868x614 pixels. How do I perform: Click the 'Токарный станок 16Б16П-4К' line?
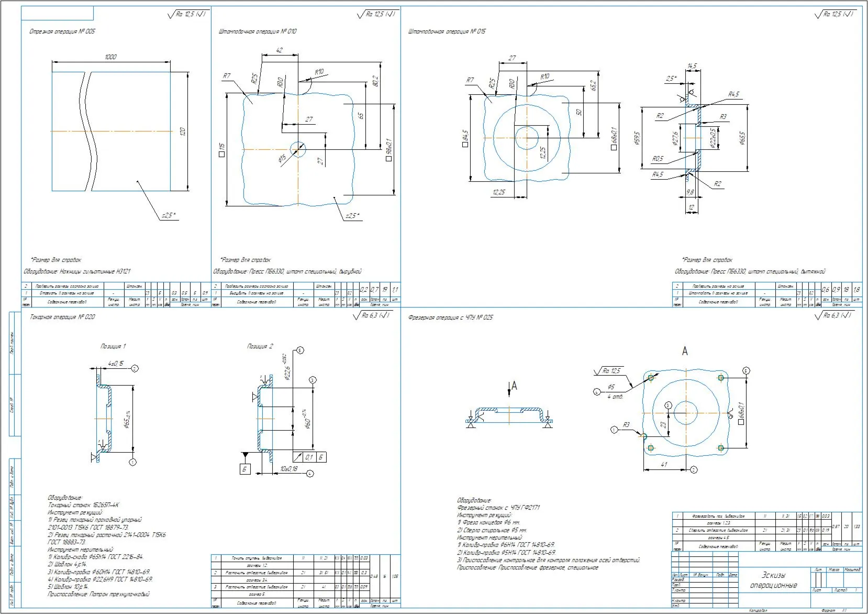[84, 505]
